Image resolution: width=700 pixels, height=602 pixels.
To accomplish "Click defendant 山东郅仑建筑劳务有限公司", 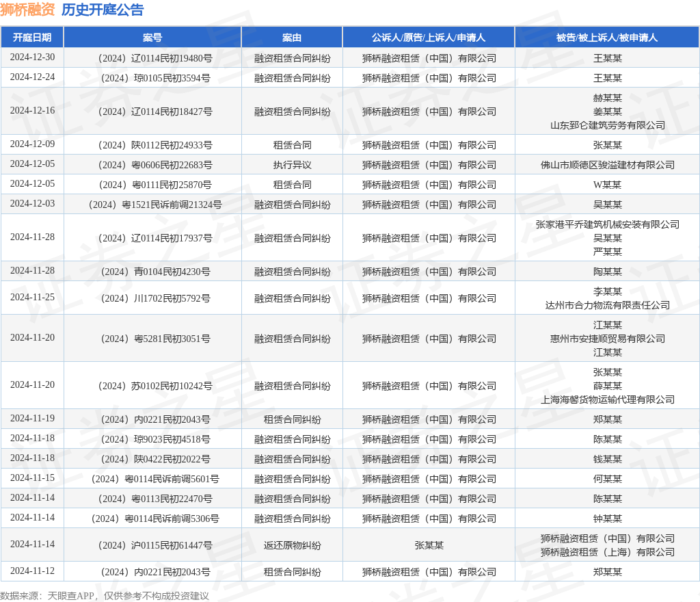I will 607,125.
